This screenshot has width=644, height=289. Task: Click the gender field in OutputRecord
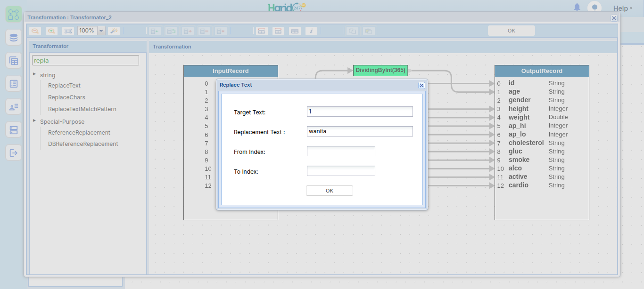[520, 100]
